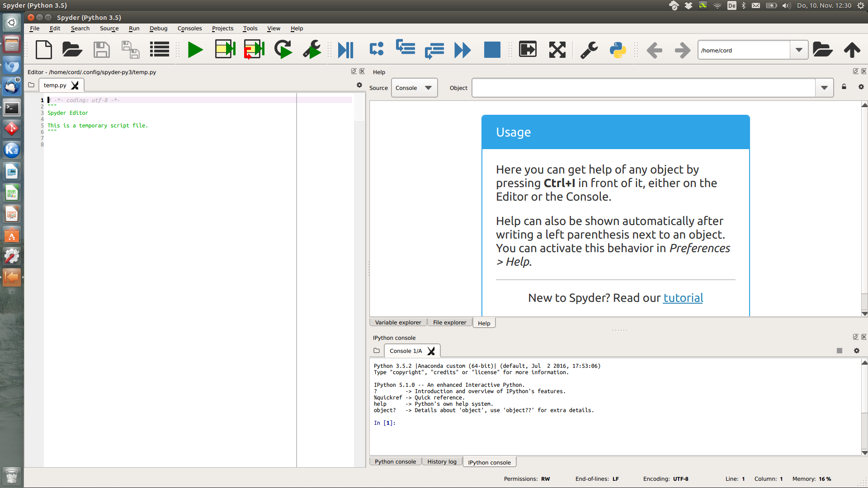Open the editor options gear

coord(359,85)
